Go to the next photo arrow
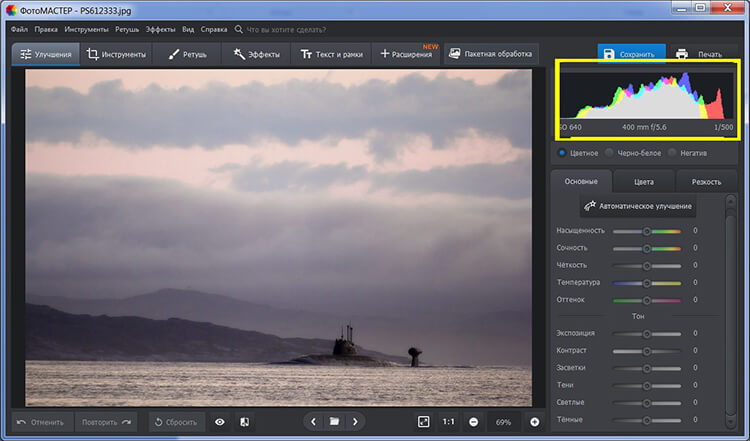The height and width of the screenshot is (441, 750). point(355,422)
